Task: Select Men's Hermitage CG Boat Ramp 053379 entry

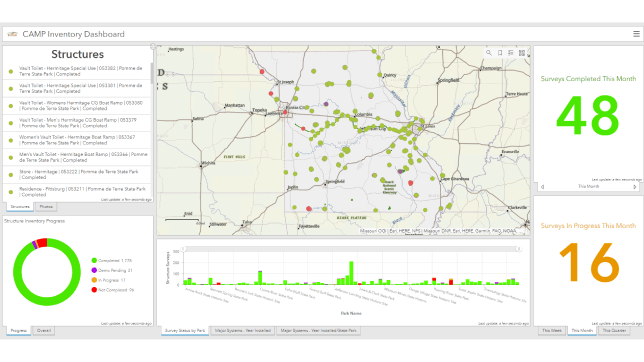Action: pyautogui.click(x=77, y=123)
